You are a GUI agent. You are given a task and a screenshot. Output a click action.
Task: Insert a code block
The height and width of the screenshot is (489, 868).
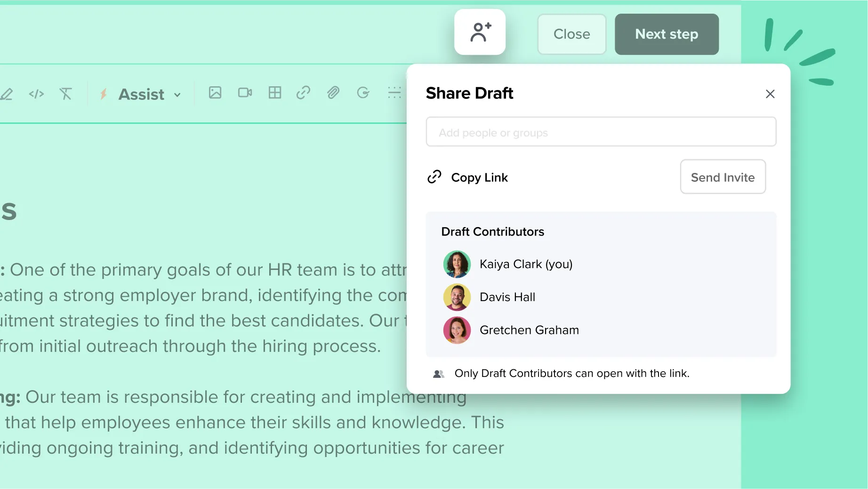[x=36, y=94]
